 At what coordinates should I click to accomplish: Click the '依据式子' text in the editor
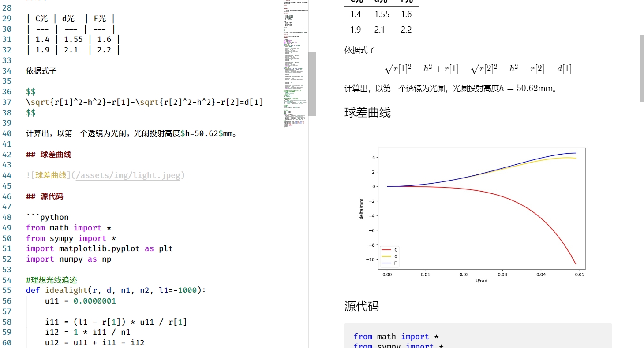click(x=41, y=71)
